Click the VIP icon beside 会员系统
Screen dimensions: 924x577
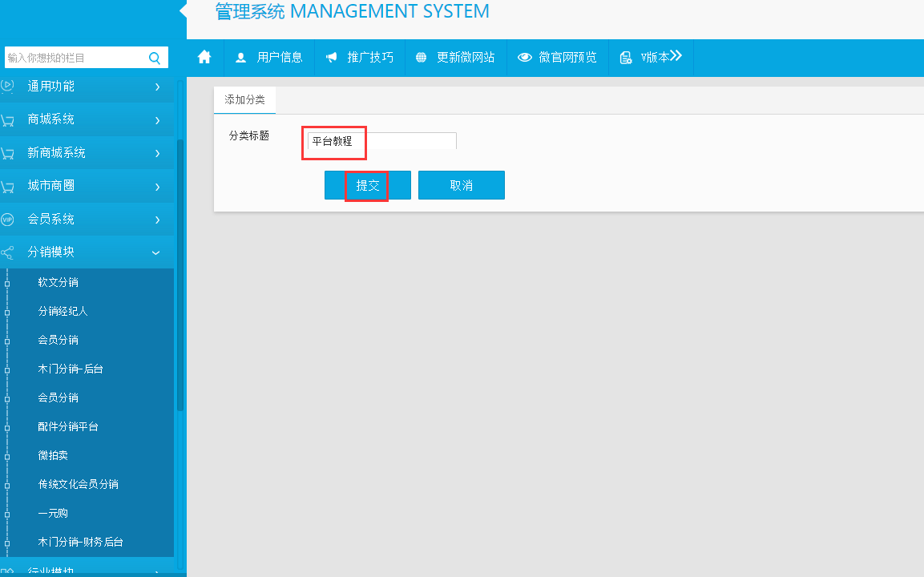7,220
